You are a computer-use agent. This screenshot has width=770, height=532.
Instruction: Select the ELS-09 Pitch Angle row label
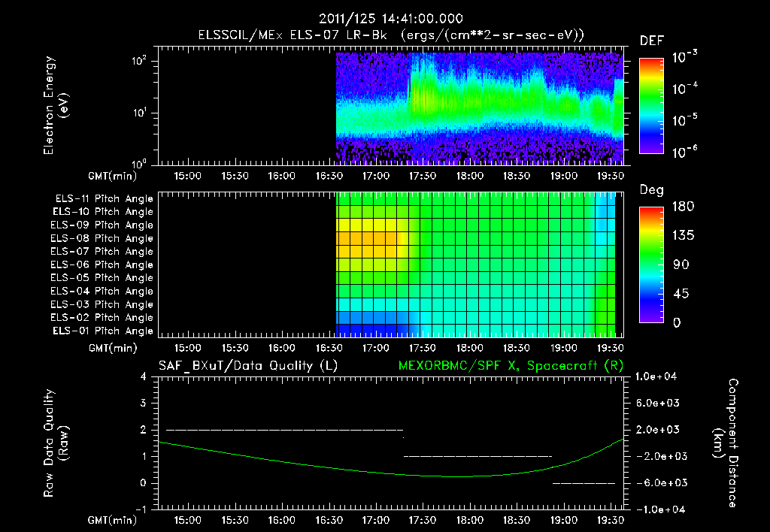click(x=102, y=225)
